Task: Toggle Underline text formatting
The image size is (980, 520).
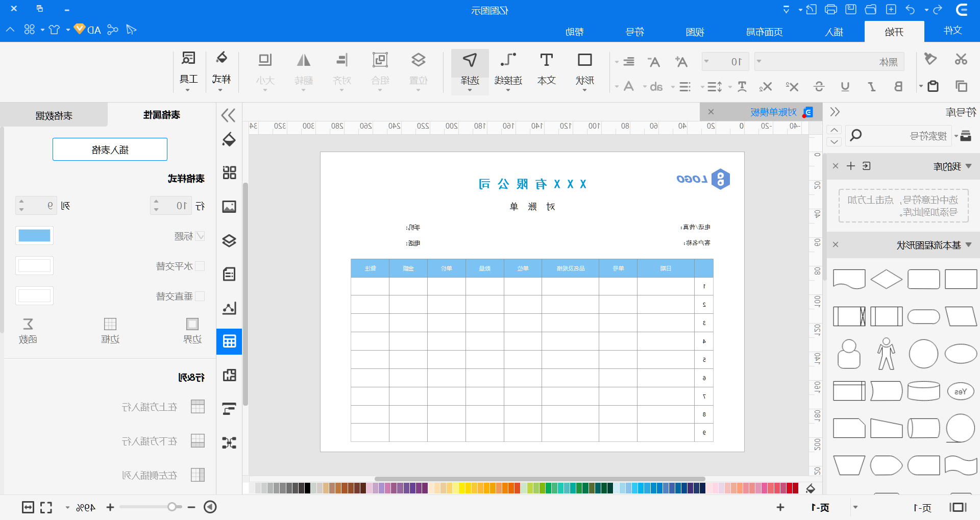Action: point(845,87)
